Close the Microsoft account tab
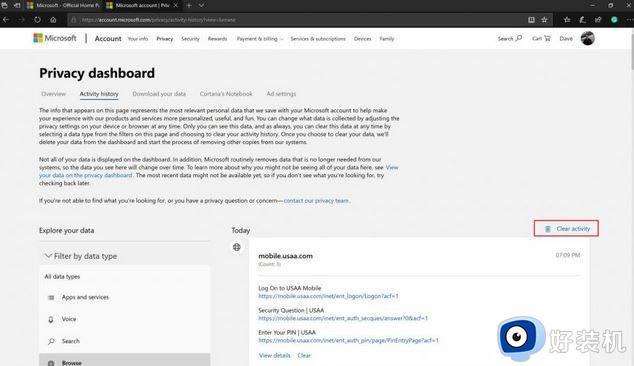 pos(175,6)
